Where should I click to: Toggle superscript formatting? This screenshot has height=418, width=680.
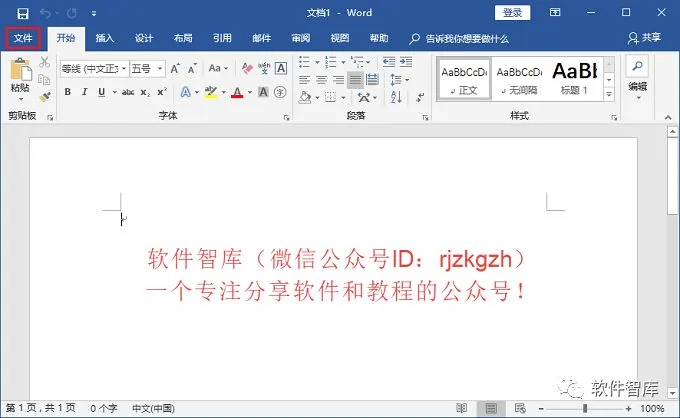click(162, 92)
